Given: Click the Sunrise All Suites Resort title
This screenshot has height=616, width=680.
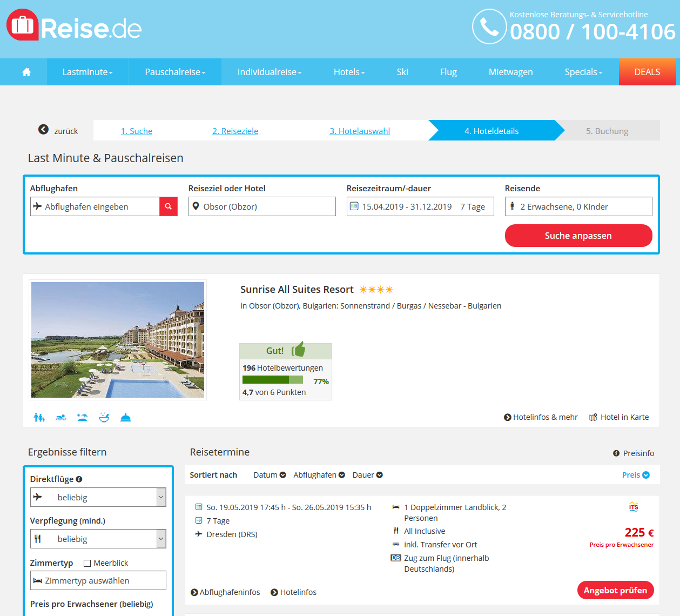Looking at the screenshot, I should coord(297,290).
